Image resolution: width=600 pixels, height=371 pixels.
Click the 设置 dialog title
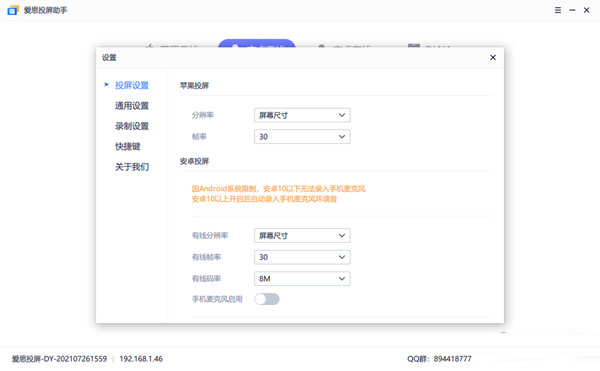(109, 57)
